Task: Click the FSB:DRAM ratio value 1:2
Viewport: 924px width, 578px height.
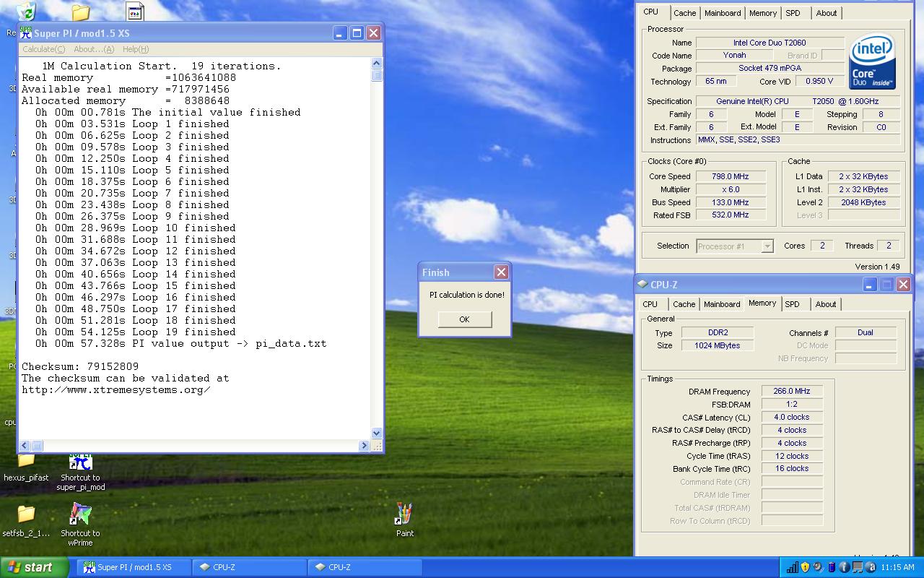Action: 792,405
